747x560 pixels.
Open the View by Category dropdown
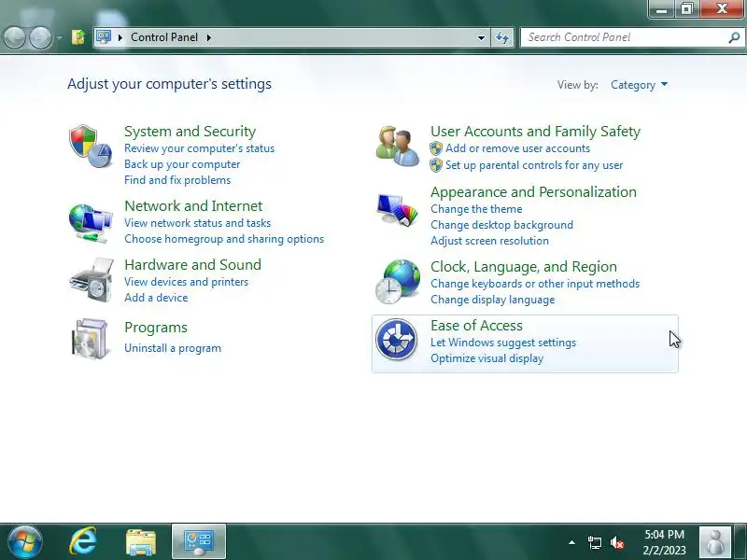pos(640,85)
